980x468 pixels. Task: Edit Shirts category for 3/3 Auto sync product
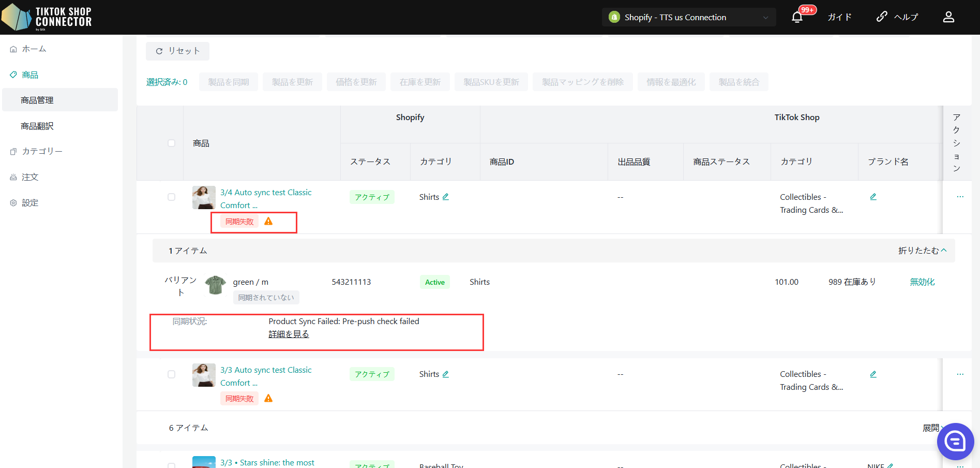coord(446,374)
